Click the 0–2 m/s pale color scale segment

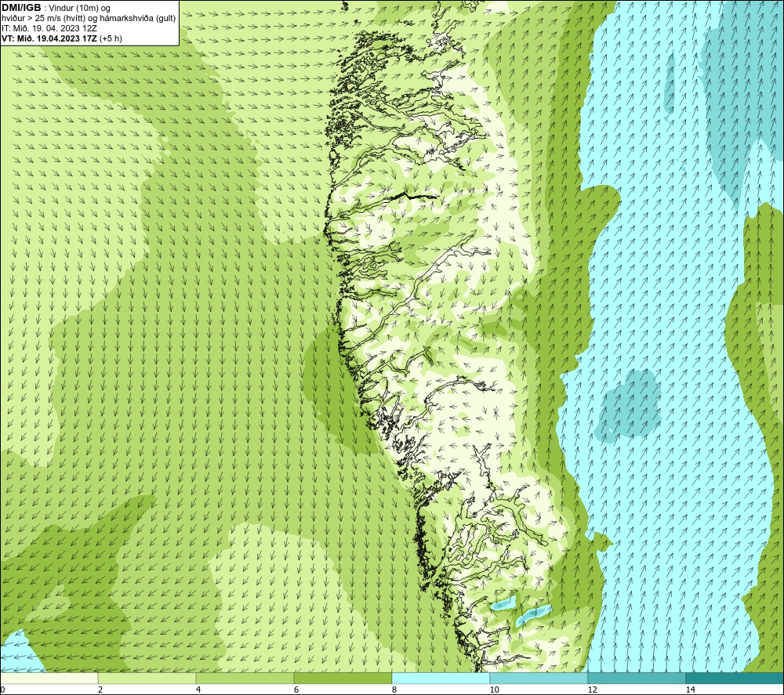click(x=49, y=679)
